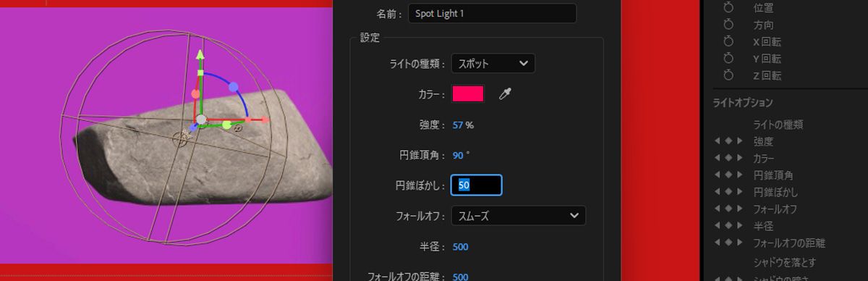Go to previous keyframe for カラー
Viewport: 868px width, 281px height.
tap(717, 158)
